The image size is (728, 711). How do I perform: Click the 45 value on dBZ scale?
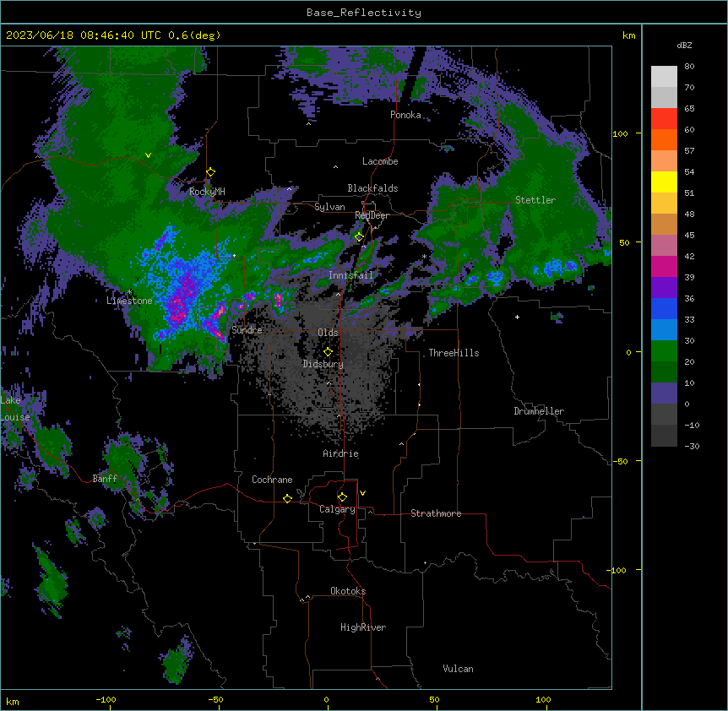point(689,235)
